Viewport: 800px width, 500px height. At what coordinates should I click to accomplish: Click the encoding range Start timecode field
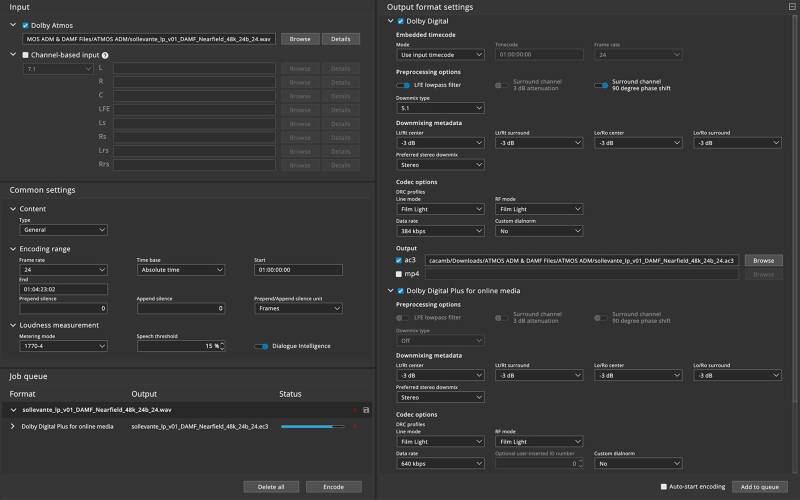(x=297, y=270)
